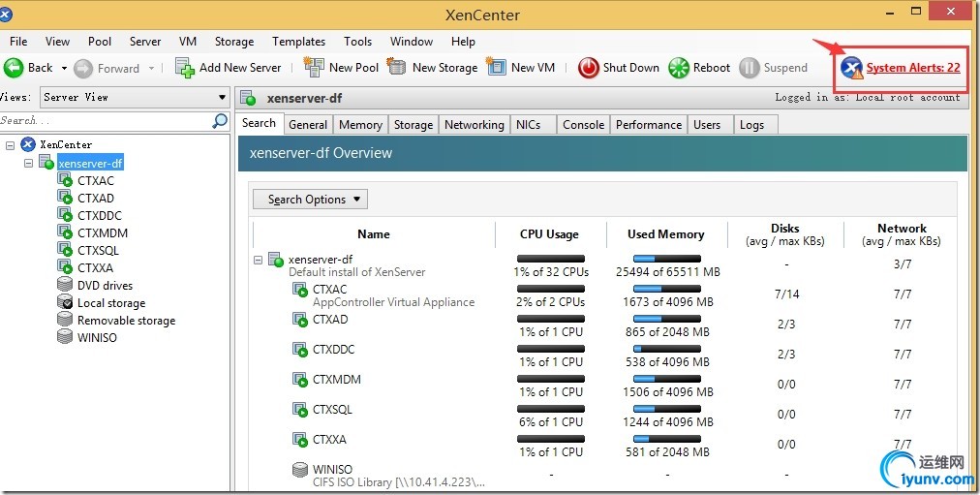Click the CTXDDC VM icon in tree
980x495 pixels.
click(x=65, y=216)
